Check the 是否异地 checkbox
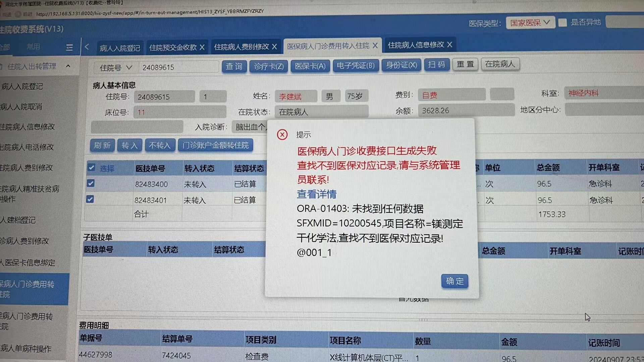This screenshot has height=362, width=644. point(562,23)
